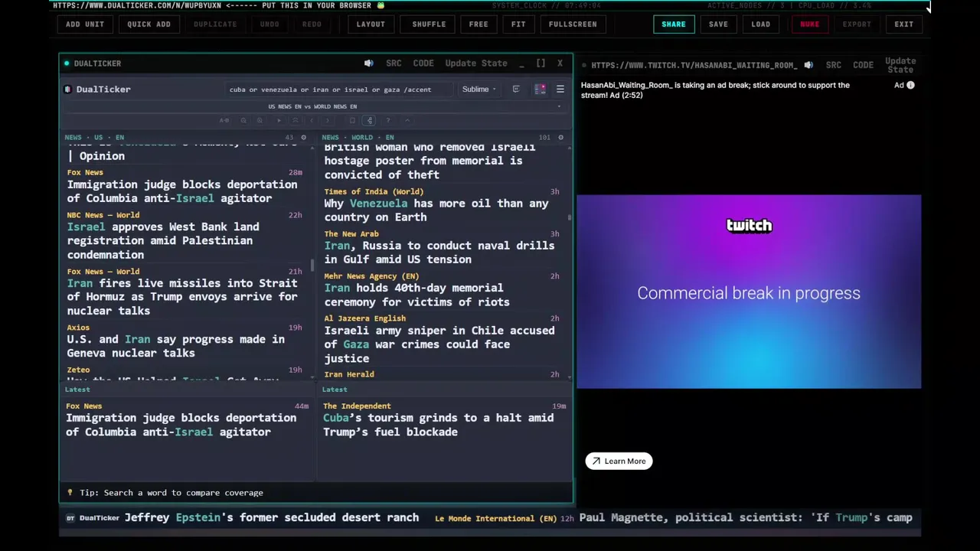980x551 pixels.
Task: Click the help question mark icon
Action: tap(388, 120)
